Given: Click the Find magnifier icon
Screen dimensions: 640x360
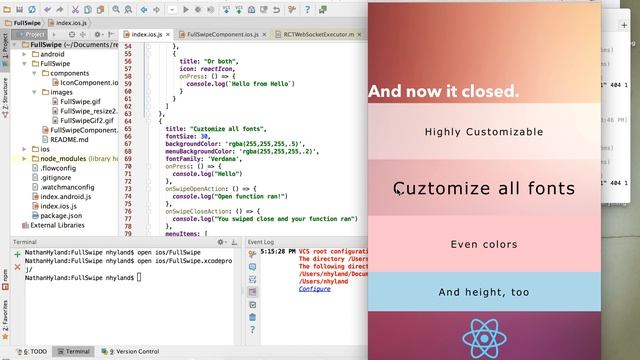Looking at the screenshot, I should [116, 9].
